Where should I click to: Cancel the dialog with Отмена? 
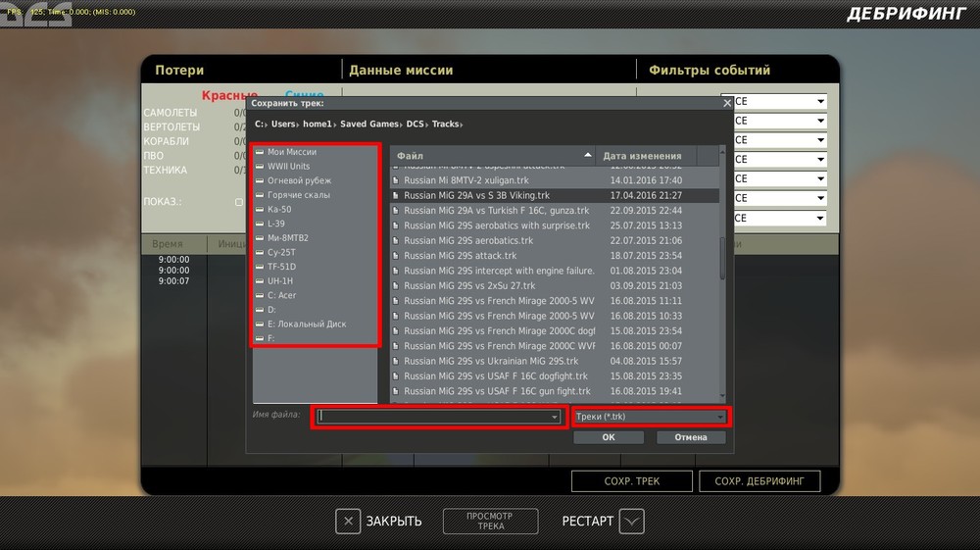click(x=691, y=437)
